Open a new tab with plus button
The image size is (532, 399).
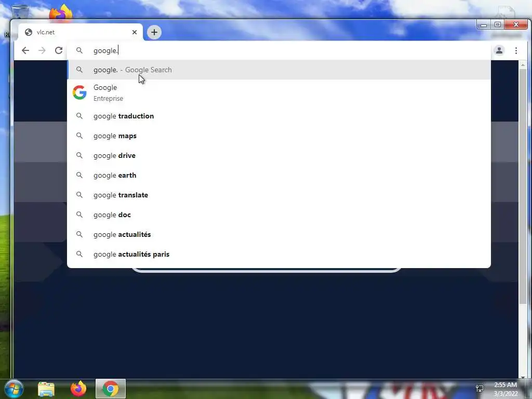[x=154, y=32]
